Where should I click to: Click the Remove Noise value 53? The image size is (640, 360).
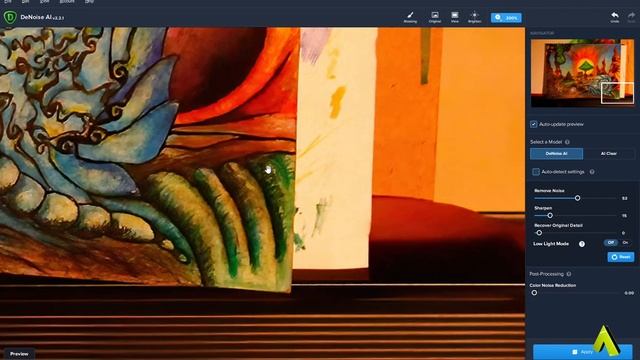pos(624,198)
